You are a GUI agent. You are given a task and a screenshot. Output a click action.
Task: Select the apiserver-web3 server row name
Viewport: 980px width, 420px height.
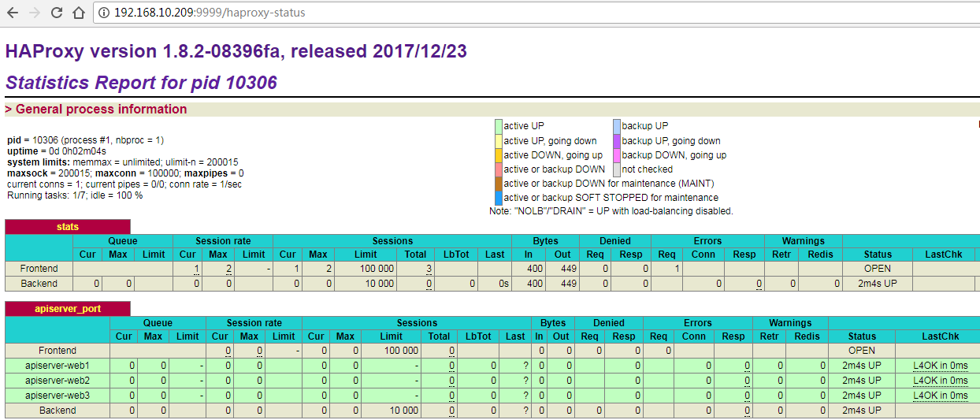(58, 396)
